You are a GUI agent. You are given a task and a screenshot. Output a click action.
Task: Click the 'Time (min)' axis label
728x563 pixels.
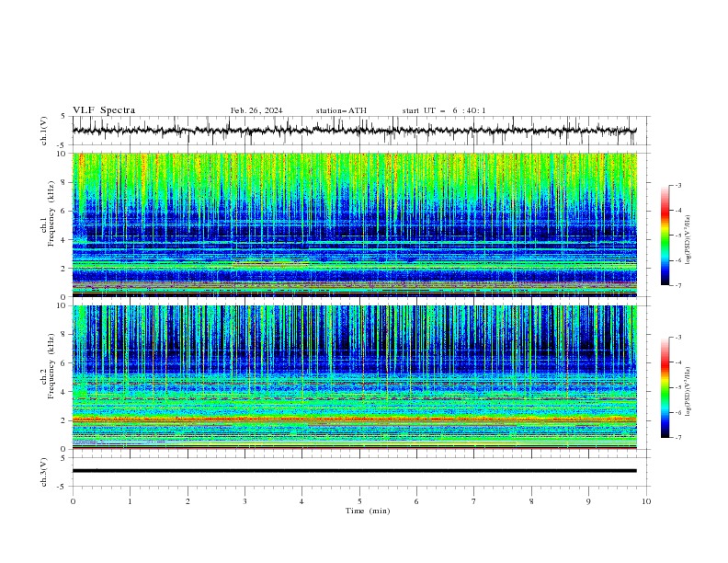tap(368, 511)
